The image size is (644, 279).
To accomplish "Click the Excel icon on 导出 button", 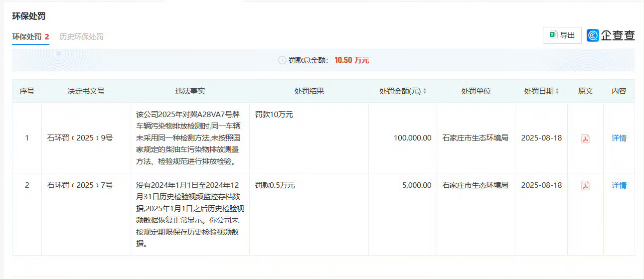I will click(553, 35).
